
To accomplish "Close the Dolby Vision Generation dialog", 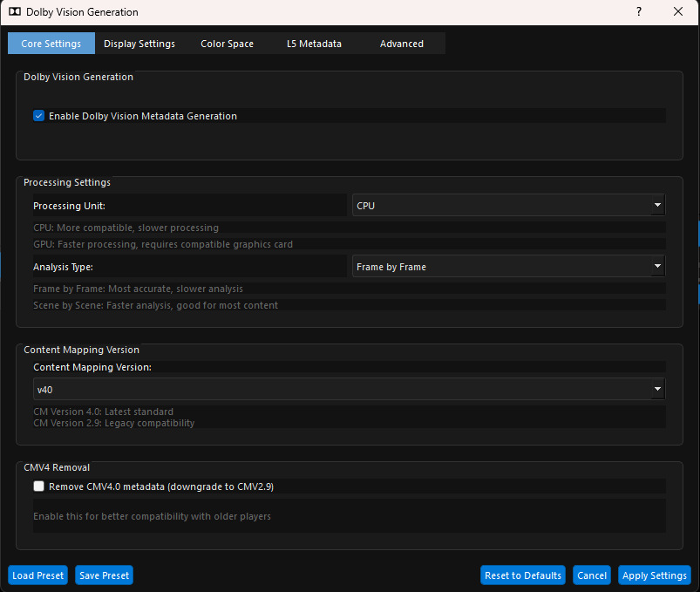I will 677,11.
